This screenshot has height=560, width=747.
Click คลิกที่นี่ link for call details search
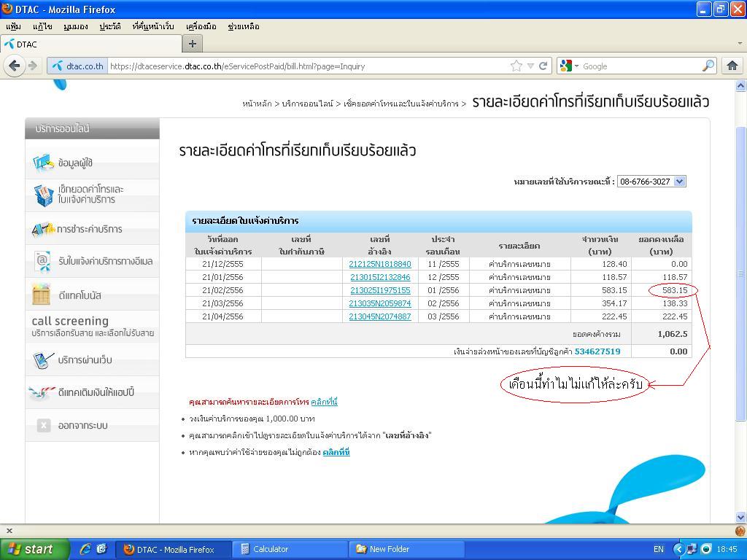[x=324, y=402]
